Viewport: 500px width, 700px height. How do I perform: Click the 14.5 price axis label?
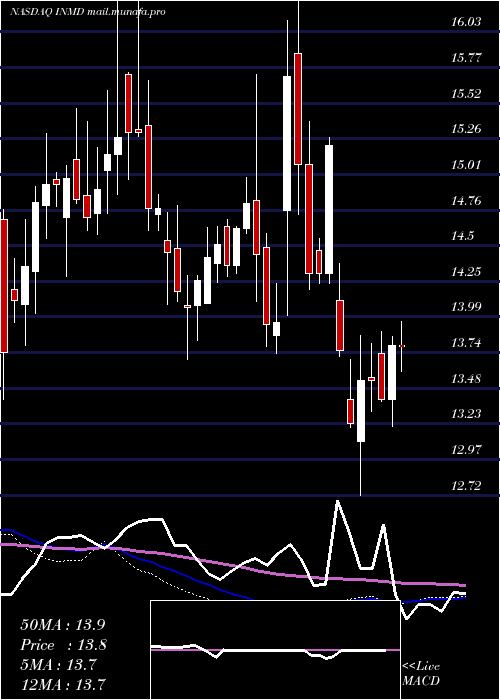tap(463, 236)
